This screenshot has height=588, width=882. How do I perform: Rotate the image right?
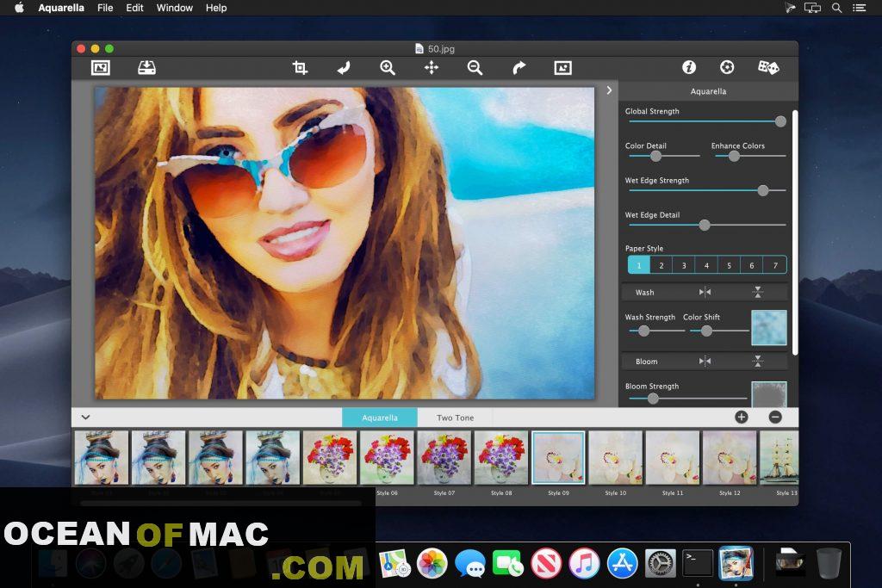pyautogui.click(x=519, y=68)
